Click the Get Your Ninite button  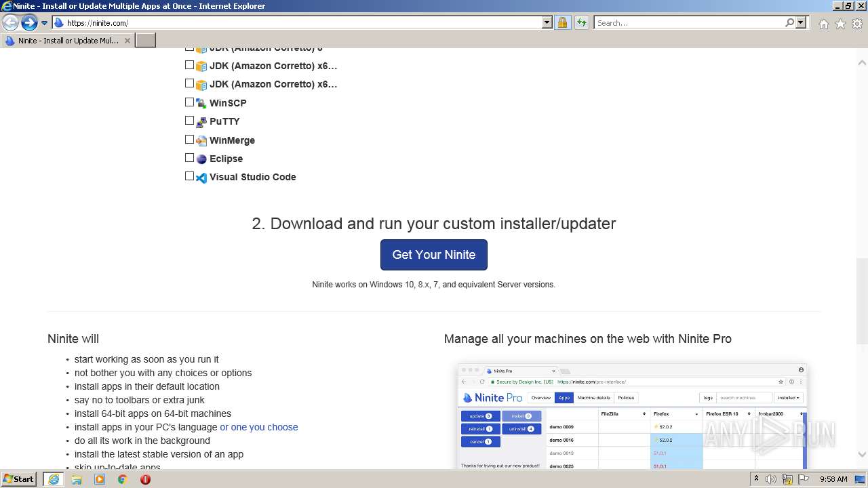click(434, 255)
